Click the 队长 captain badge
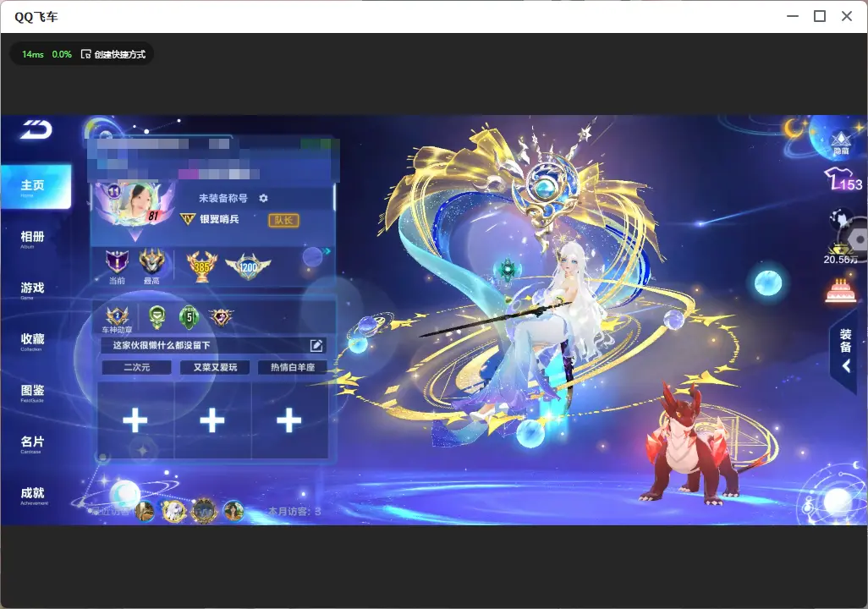This screenshot has height=609, width=868. tap(284, 221)
